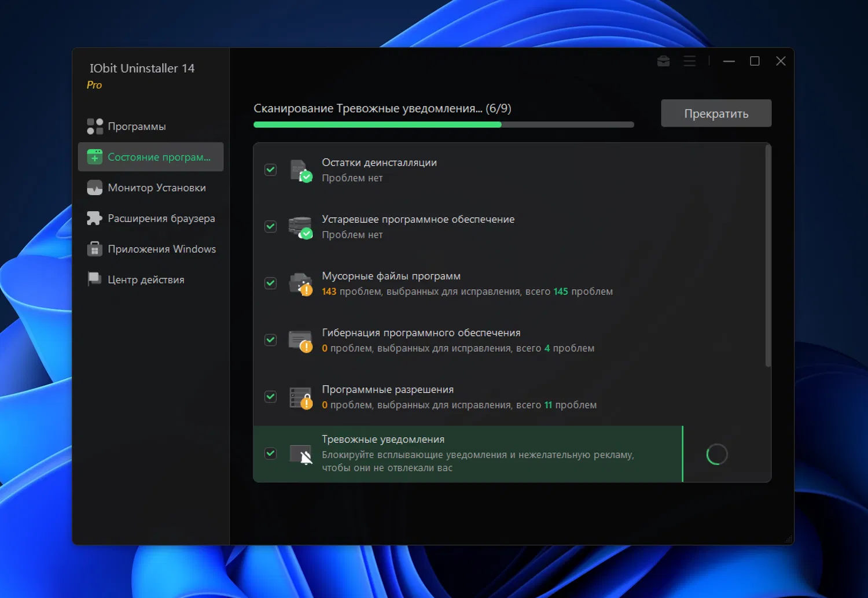The image size is (868, 598).
Task: Open Расширения браузера section
Action: [150, 218]
